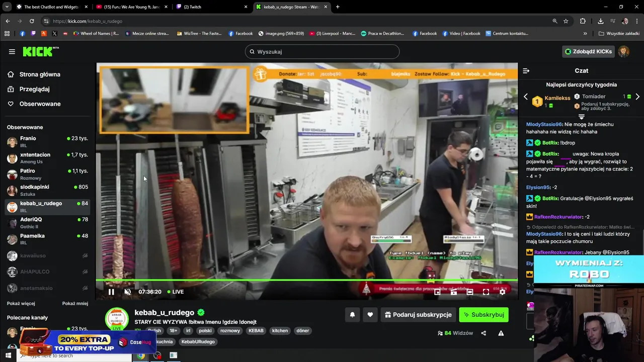Open the Wheel of Names bookmark
This screenshot has width=644, height=362.
tap(96, 34)
